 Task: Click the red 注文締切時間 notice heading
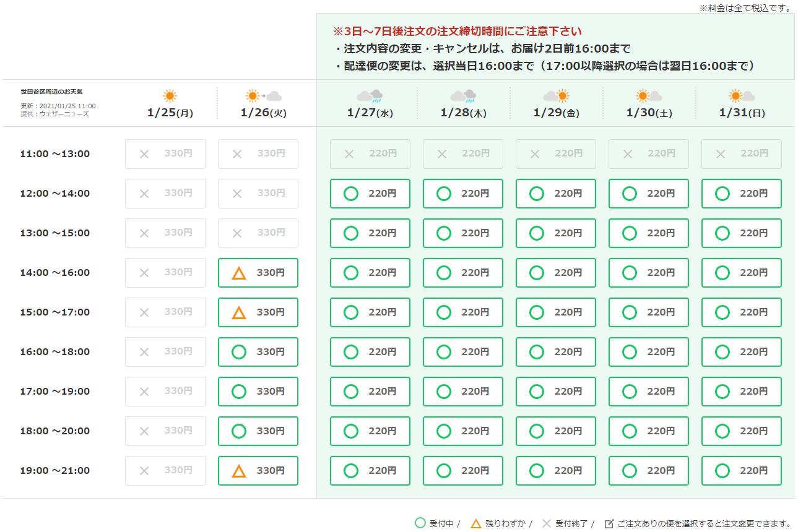coord(458,31)
